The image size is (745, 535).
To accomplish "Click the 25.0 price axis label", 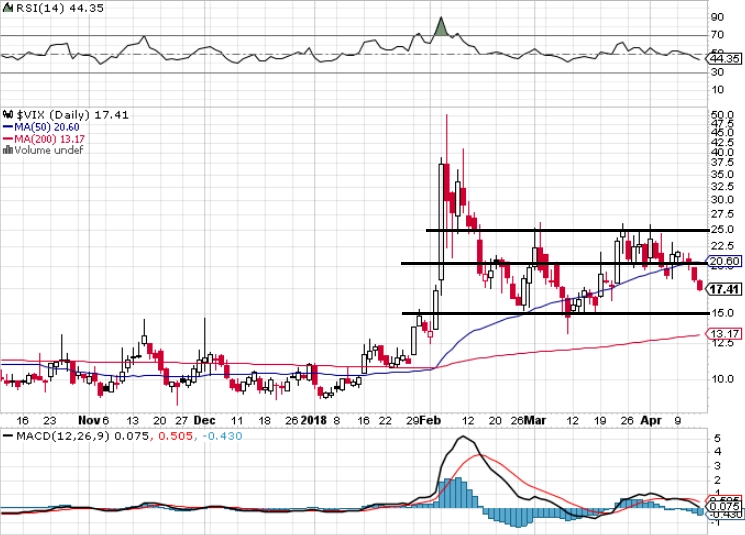I will [722, 230].
